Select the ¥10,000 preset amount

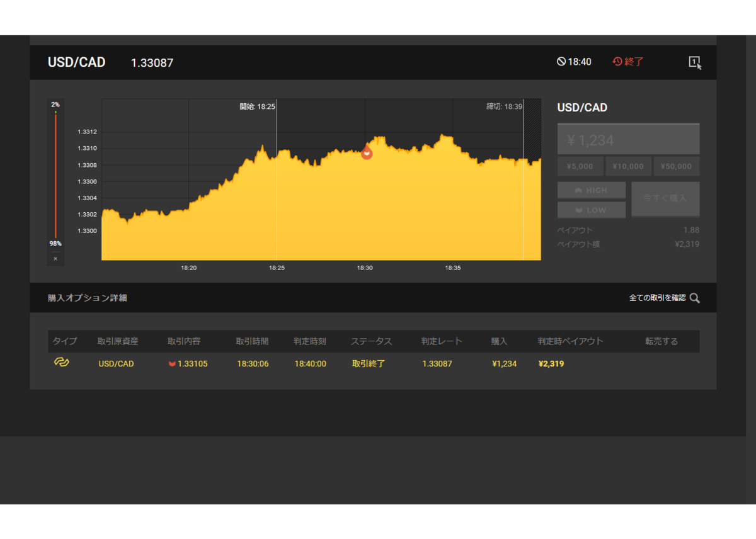pyautogui.click(x=628, y=166)
